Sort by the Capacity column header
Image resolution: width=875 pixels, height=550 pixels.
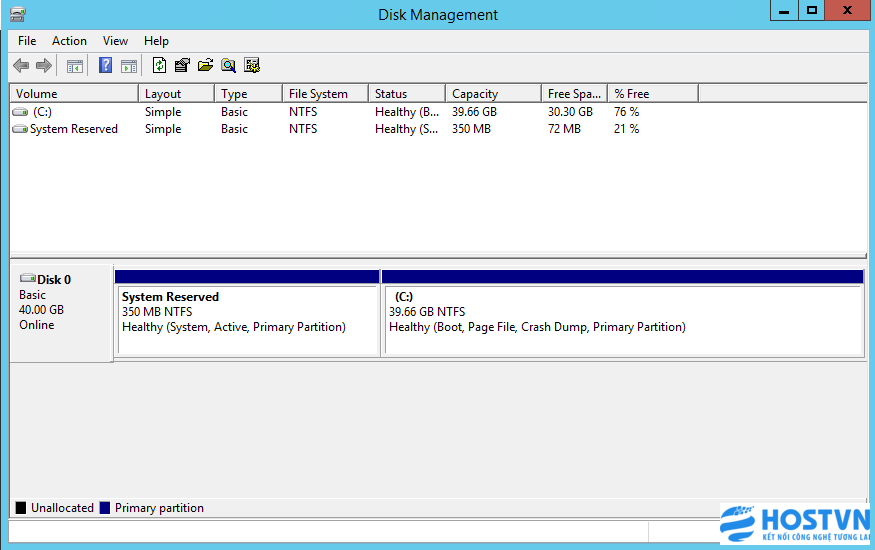click(493, 94)
